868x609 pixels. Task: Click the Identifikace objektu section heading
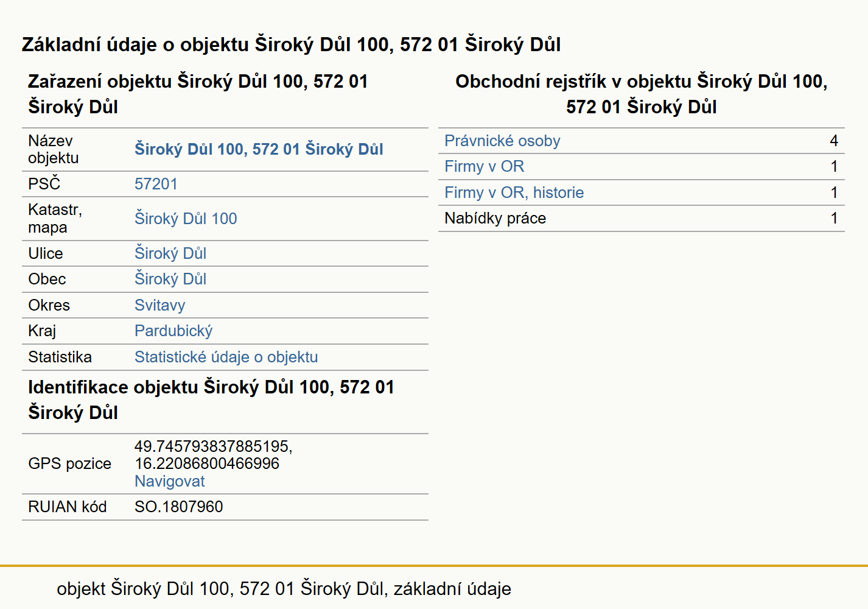(211, 400)
